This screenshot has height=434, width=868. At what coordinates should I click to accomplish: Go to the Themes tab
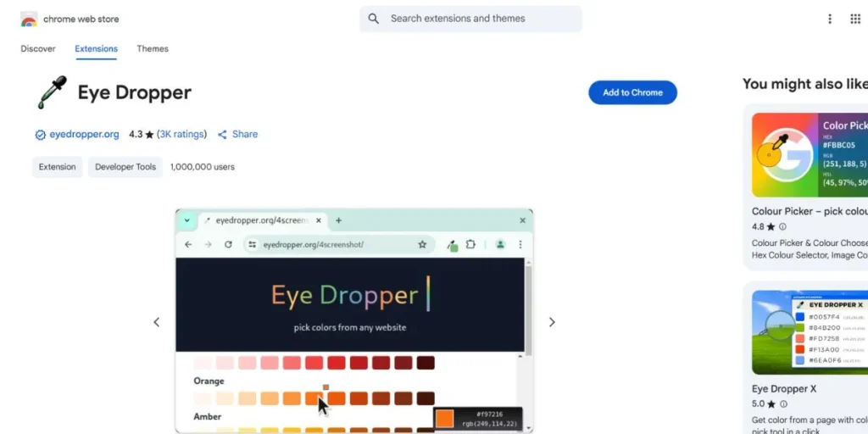tap(153, 48)
